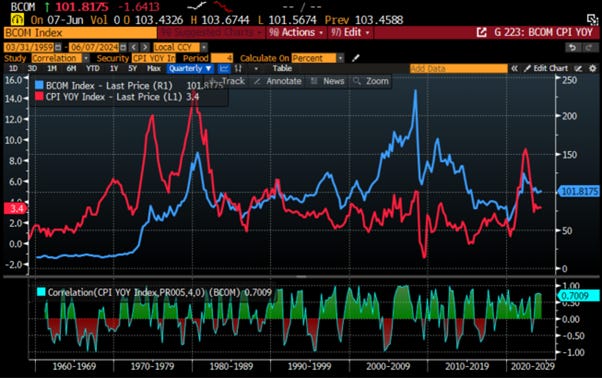
Task: Open the Suggested Charts dropdown
Action: (211, 33)
